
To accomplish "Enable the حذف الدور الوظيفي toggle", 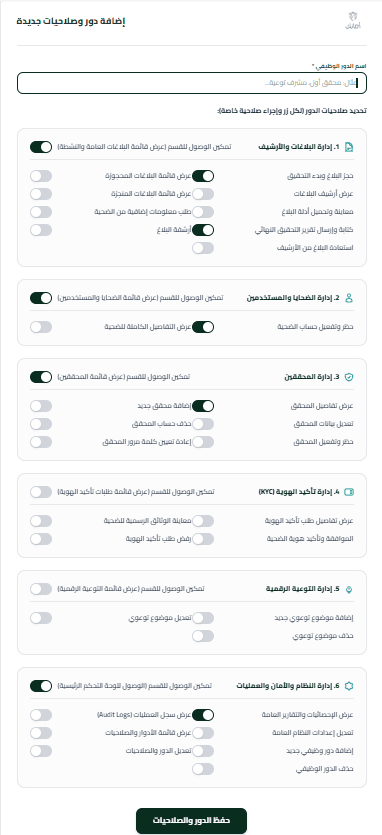I will 203,769.
